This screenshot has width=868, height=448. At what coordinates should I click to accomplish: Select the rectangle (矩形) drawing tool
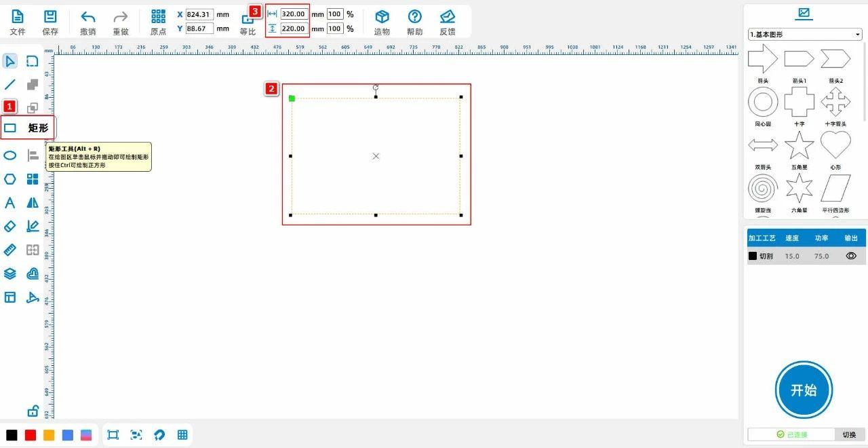click(10, 128)
